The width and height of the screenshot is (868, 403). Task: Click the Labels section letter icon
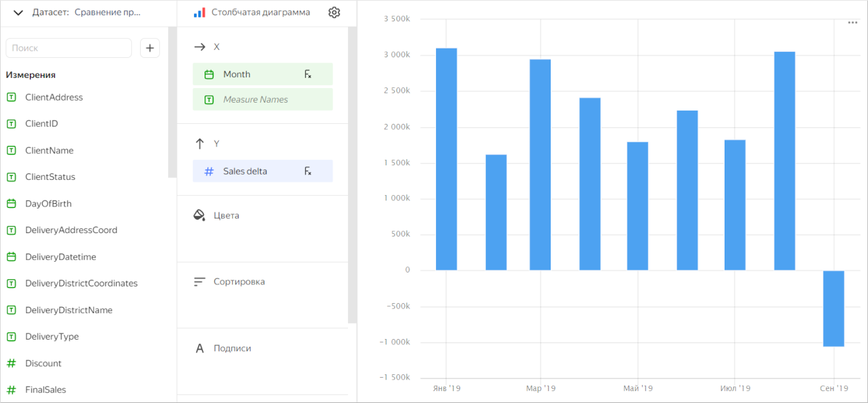coord(199,348)
